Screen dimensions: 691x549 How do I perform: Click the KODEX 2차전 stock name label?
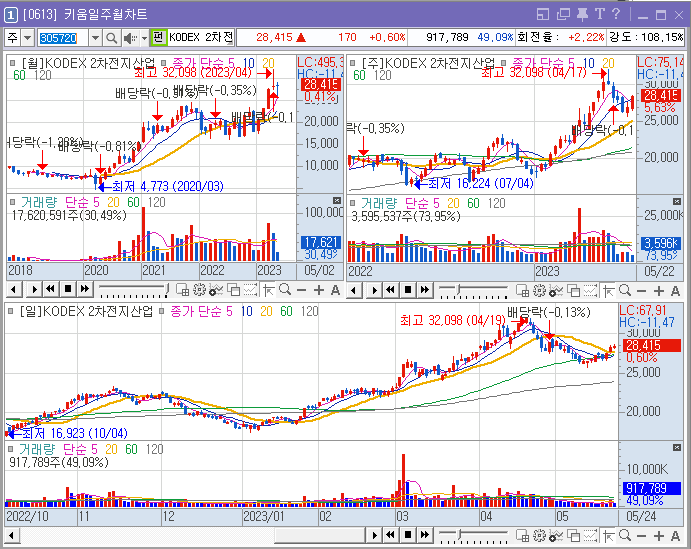[x=201, y=37]
